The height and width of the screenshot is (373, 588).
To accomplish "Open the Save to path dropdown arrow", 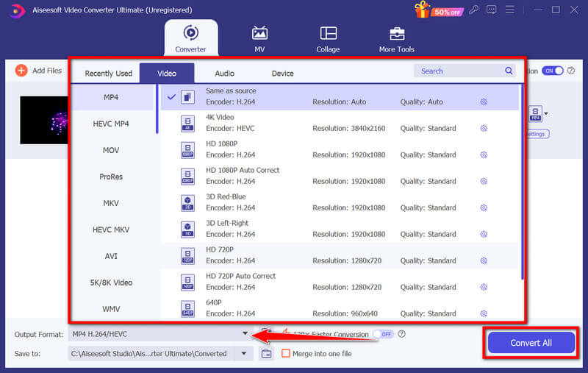I will [244, 354].
